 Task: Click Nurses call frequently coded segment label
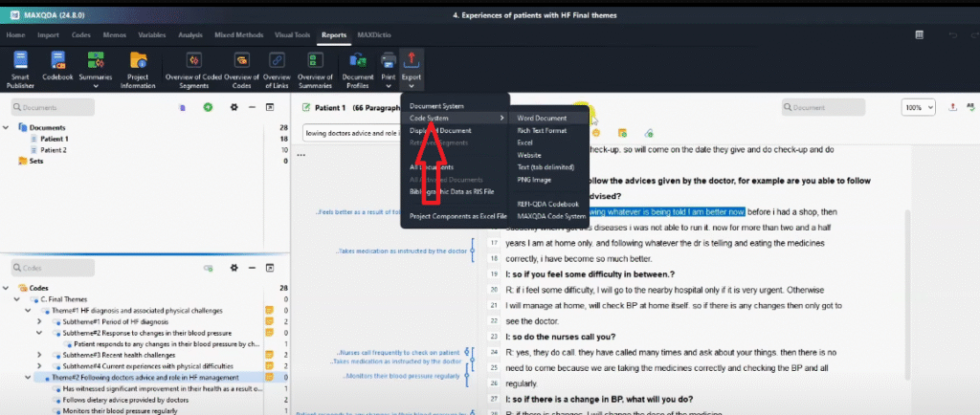401,353
